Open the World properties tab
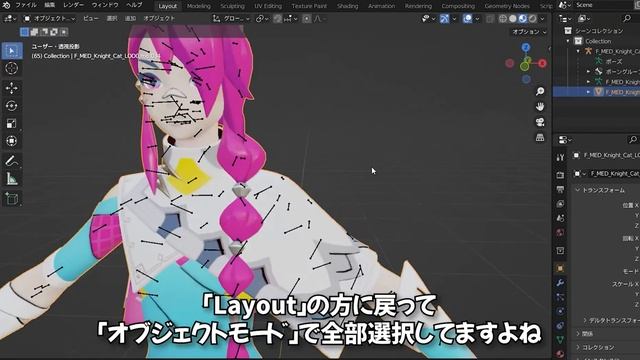640x360 pixels. [560, 232]
